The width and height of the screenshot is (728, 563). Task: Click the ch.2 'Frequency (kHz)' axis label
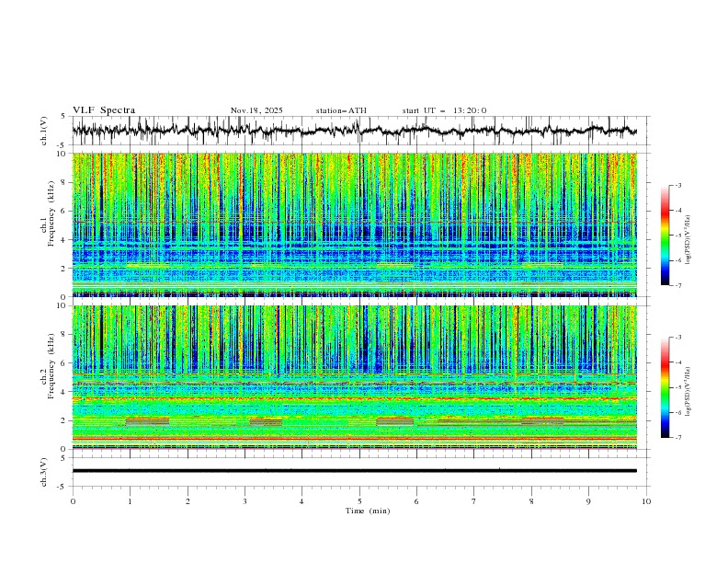point(51,366)
